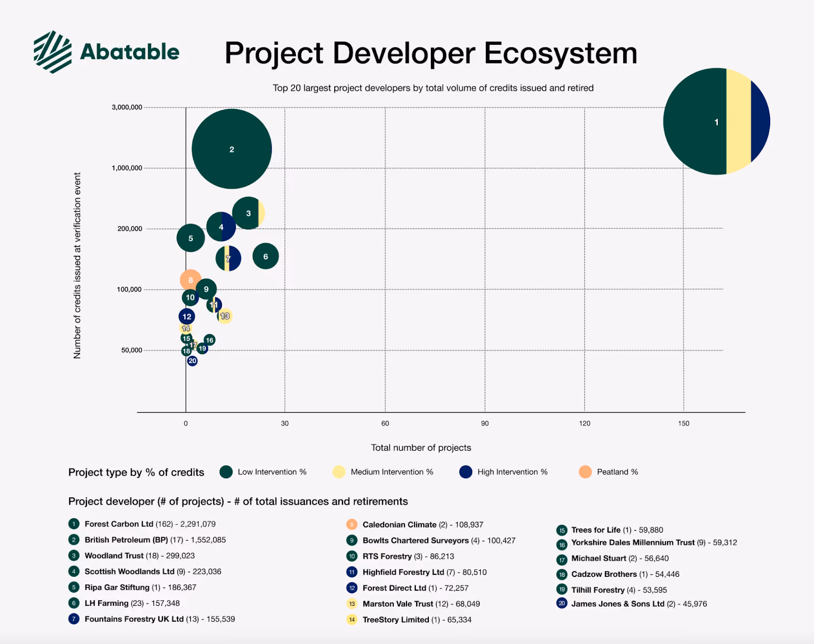Viewport: 814px width, 644px height.
Task: Click 'Total number of projects' axis label
Action: [x=421, y=448]
